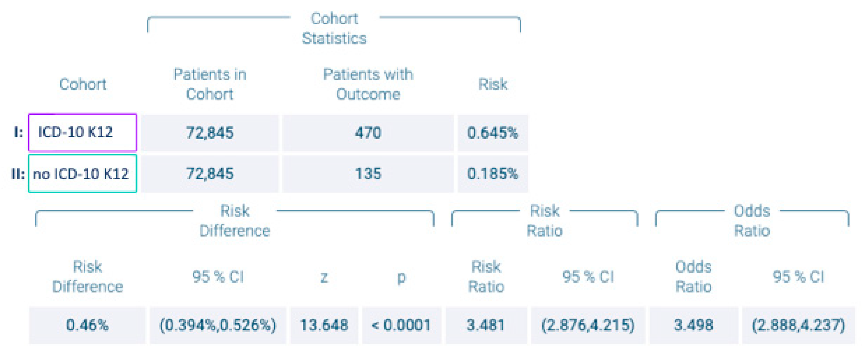
Task: Click the Patients in Cohort column header
Action: tap(210, 84)
